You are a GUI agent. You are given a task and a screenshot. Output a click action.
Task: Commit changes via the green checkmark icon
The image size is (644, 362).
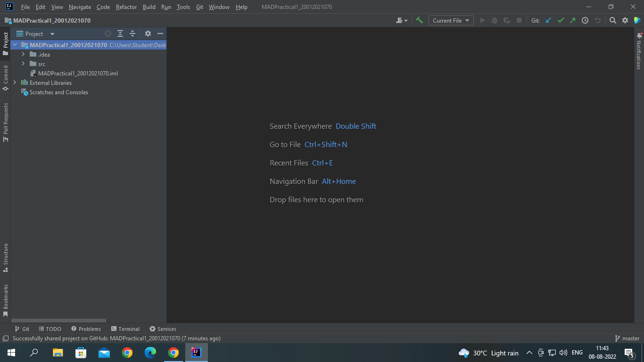(x=561, y=20)
